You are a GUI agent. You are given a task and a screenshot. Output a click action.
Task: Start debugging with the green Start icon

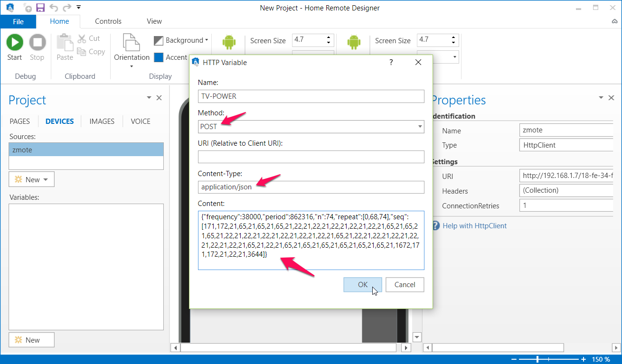14,42
